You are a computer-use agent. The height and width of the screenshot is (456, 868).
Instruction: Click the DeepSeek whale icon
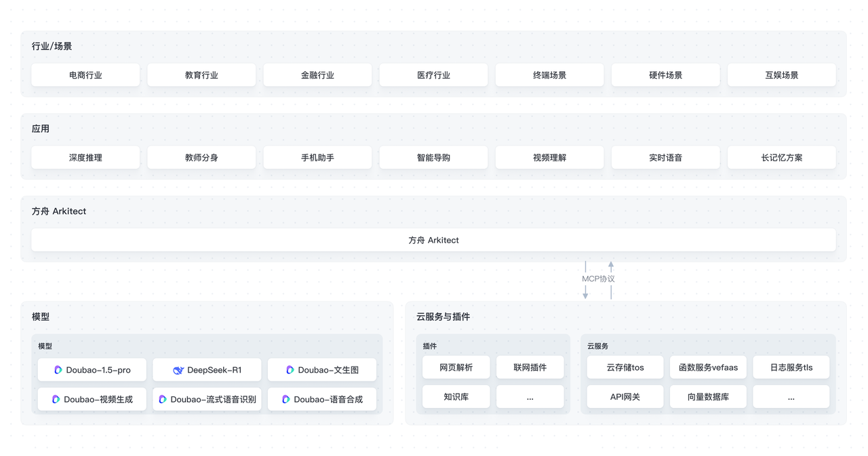pyautogui.click(x=178, y=370)
